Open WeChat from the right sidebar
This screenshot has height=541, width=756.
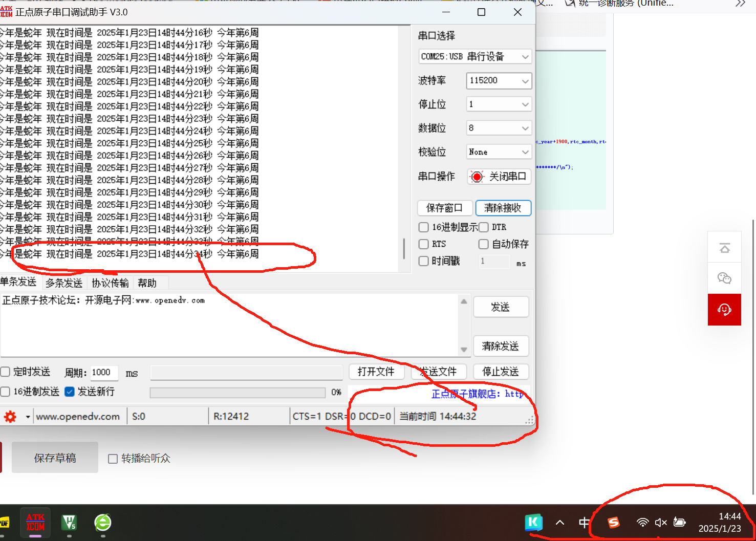724,278
